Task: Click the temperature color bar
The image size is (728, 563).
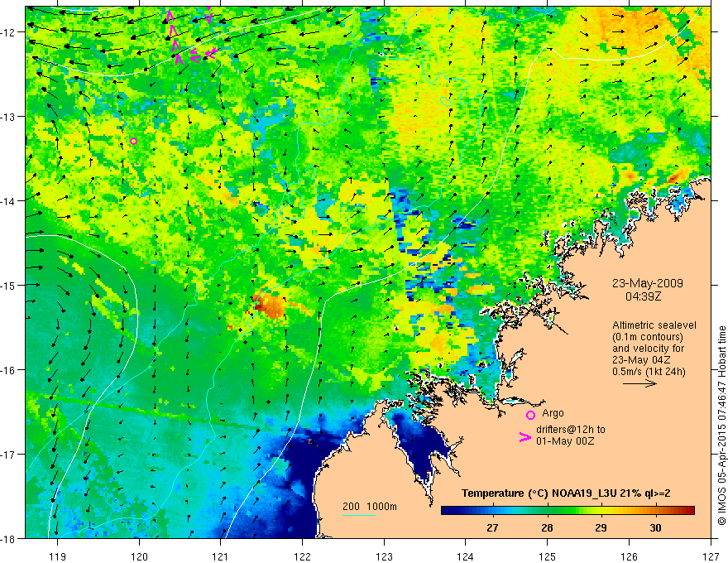Action: click(568, 510)
